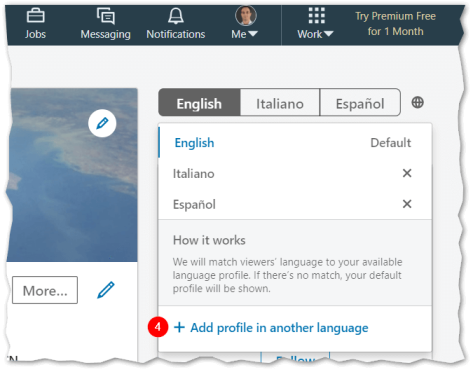Click the How it works heading
The width and height of the screenshot is (473, 372).
(209, 240)
